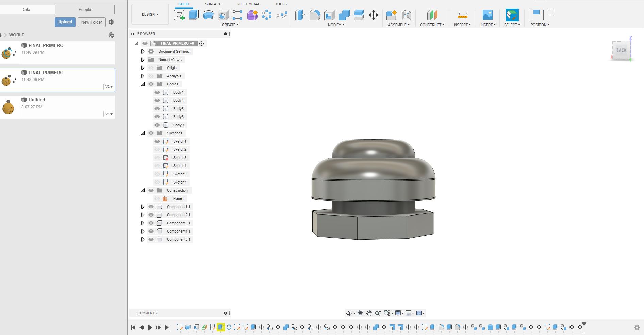Select the Extrude tool in toolbar
The width and height of the screenshot is (644, 335).
click(194, 15)
